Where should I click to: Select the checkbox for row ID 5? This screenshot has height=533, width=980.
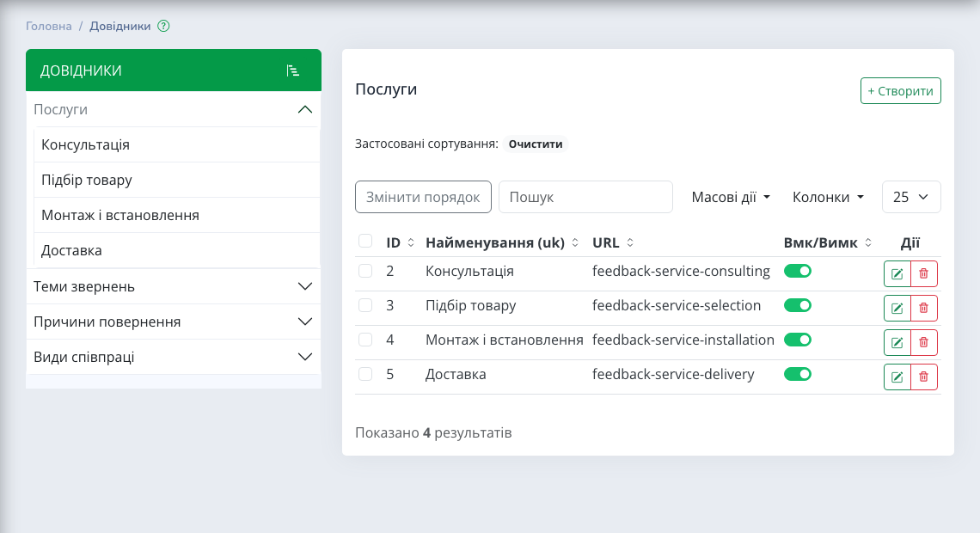365,374
